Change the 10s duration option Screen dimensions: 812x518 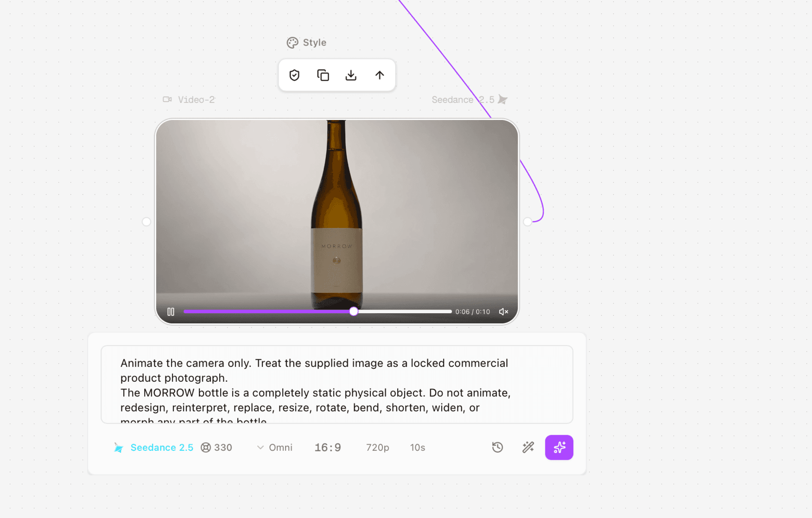(418, 448)
